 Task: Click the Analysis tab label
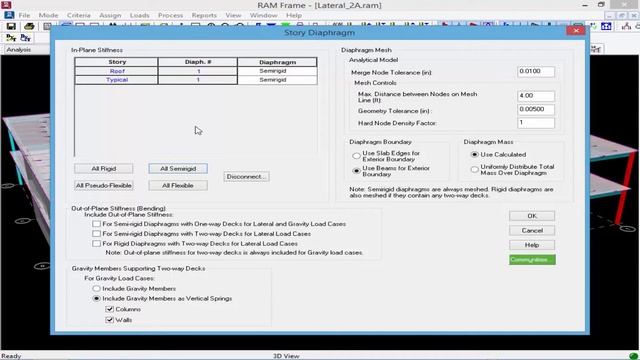click(18, 49)
